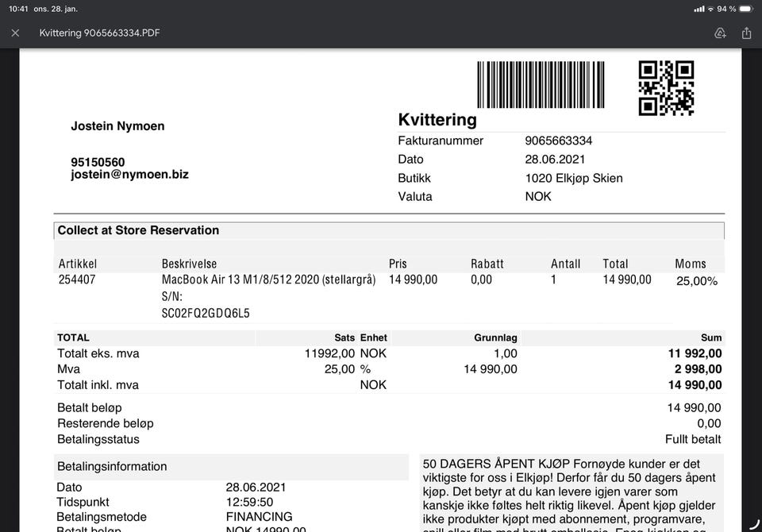Tap the Fullt betalt status text
762x532 pixels.
pos(693,439)
